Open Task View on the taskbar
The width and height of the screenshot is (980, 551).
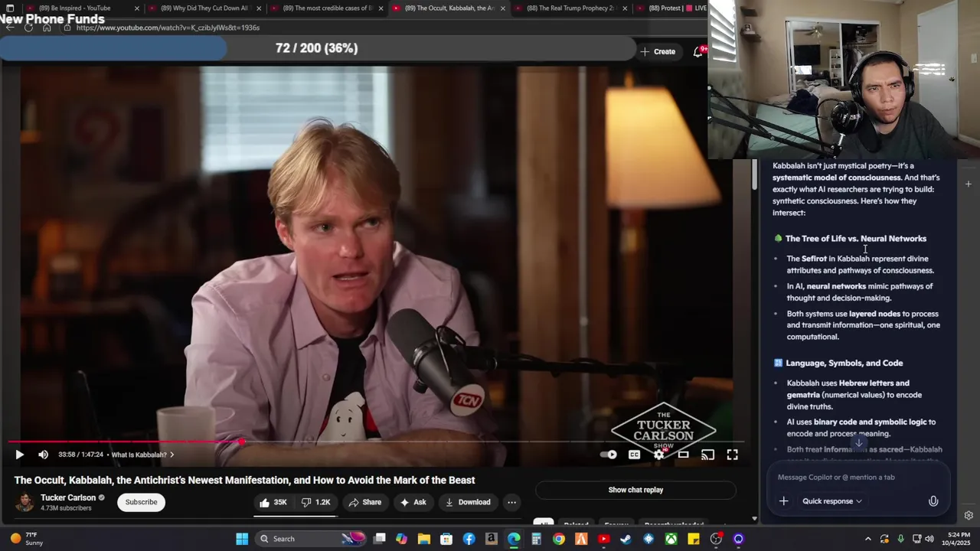point(379,539)
